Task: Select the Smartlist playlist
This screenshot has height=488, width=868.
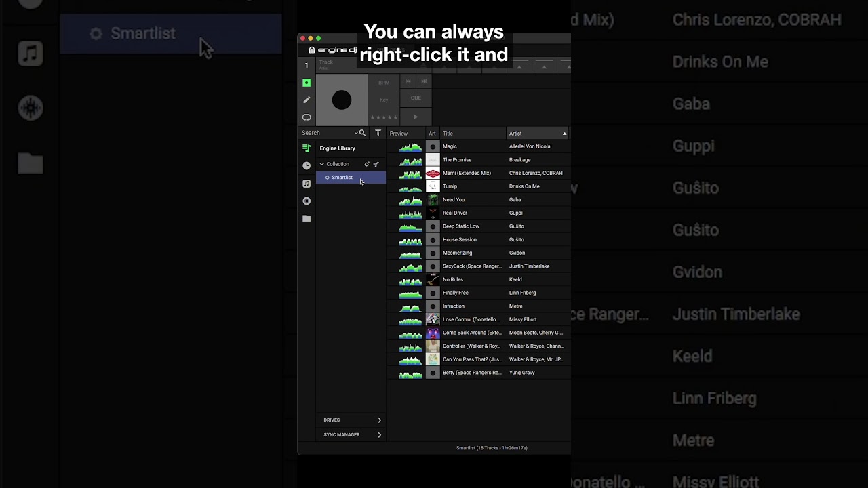Action: click(x=351, y=178)
